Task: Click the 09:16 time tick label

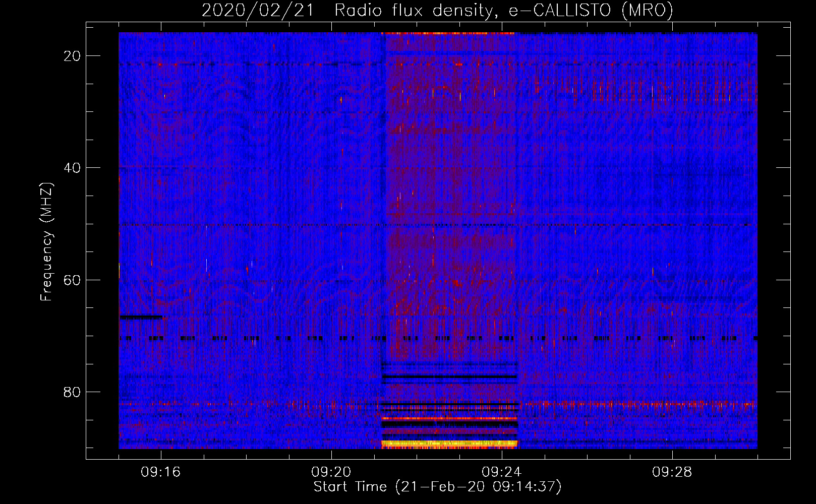Action: 161,472
